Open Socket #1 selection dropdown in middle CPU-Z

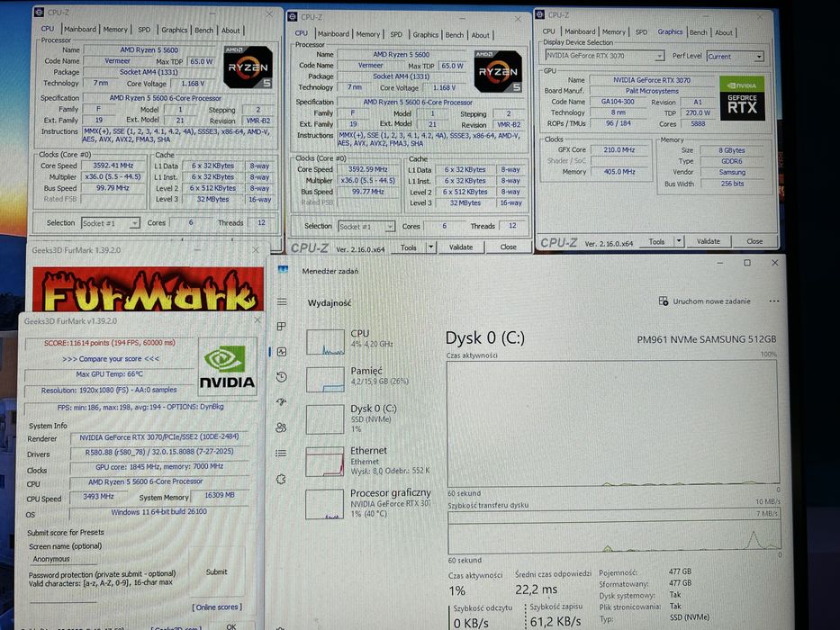[366, 227]
